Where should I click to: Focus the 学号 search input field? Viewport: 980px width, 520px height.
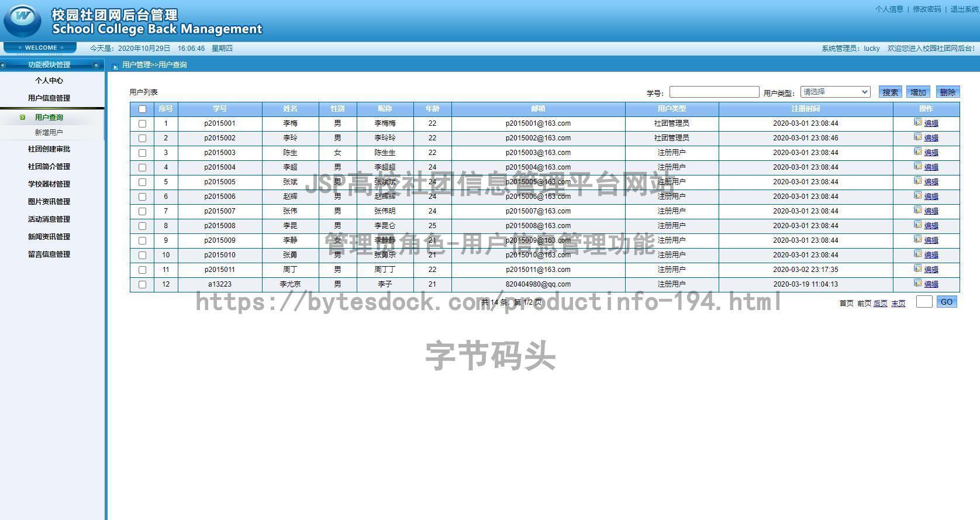[x=714, y=92]
